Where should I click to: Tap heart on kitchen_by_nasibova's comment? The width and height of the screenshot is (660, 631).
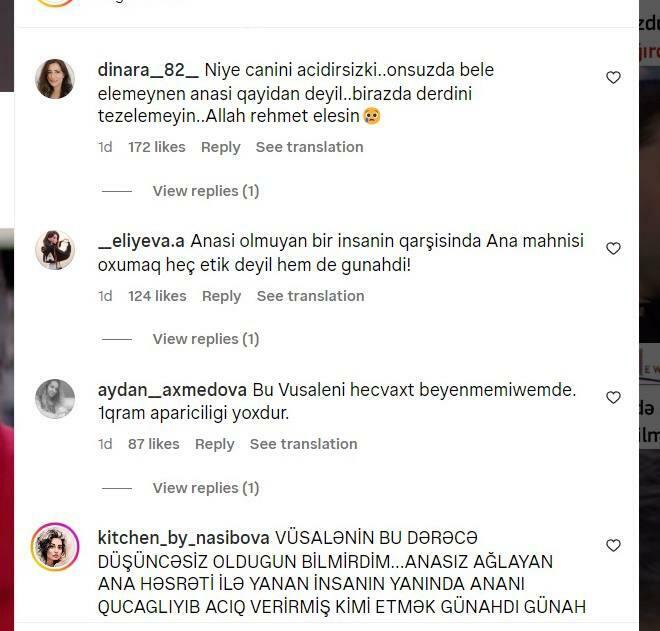click(613, 545)
